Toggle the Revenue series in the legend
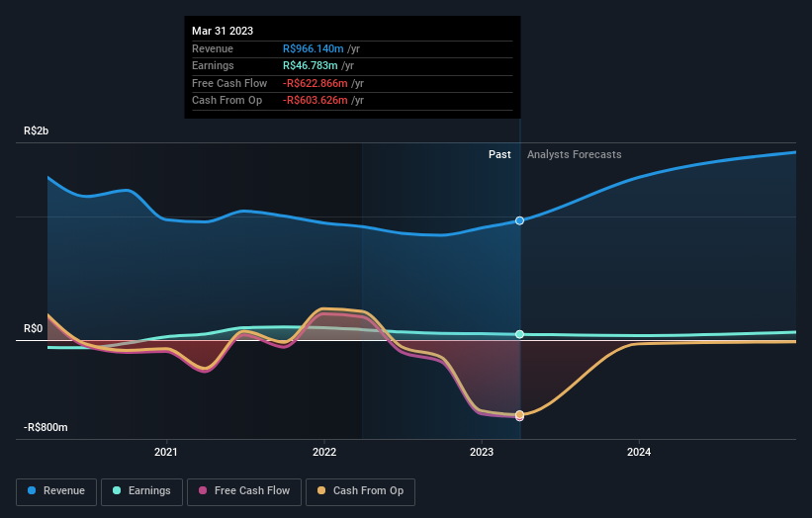The height and width of the screenshot is (518, 812). pos(56,491)
